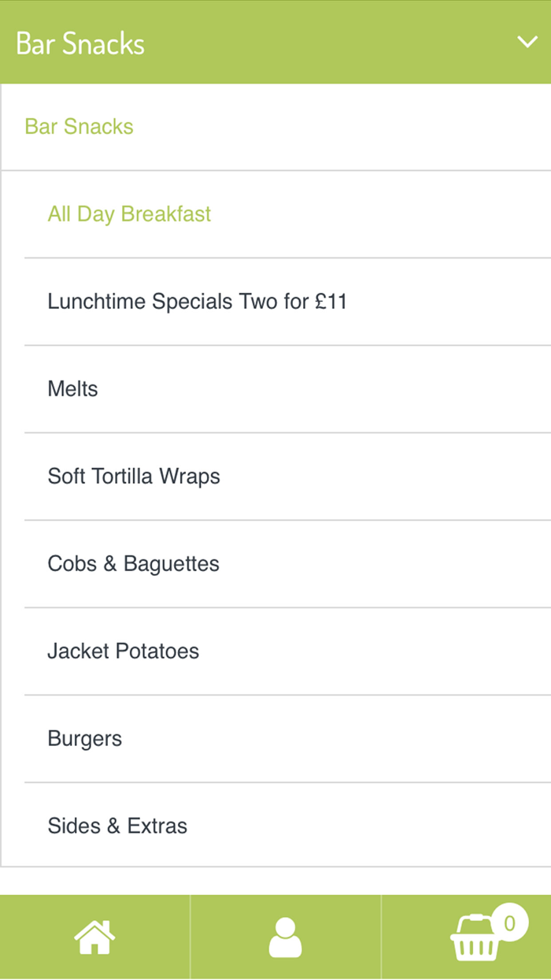Tap the green header bar background

pos(315,42)
